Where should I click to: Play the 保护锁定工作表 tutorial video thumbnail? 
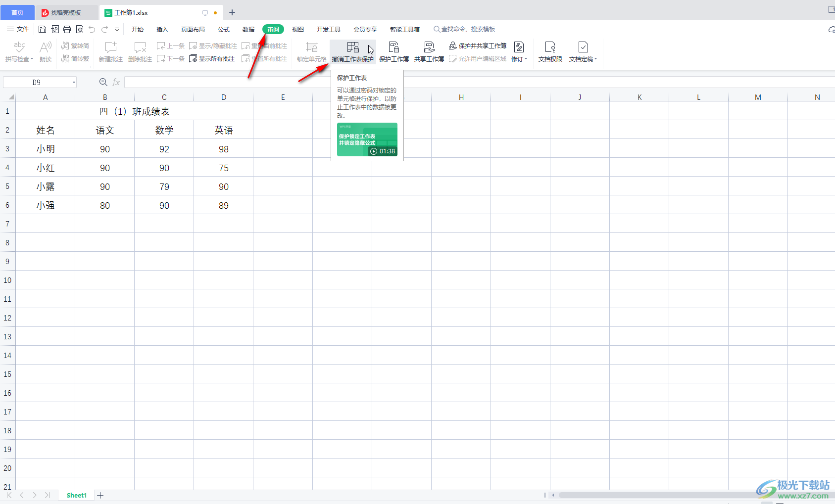[367, 139]
